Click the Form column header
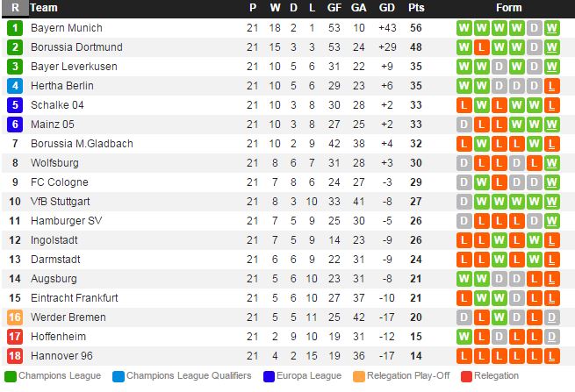Screen dimensions: 575x392 point(508,8)
